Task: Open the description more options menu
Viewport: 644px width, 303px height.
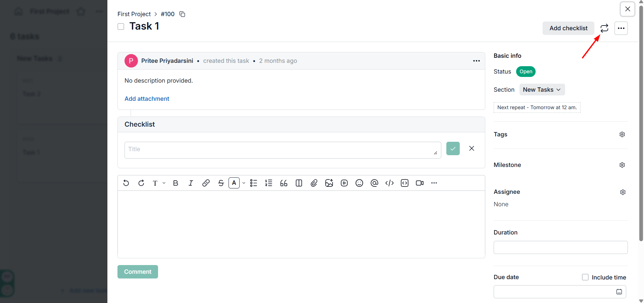Action: click(476, 61)
